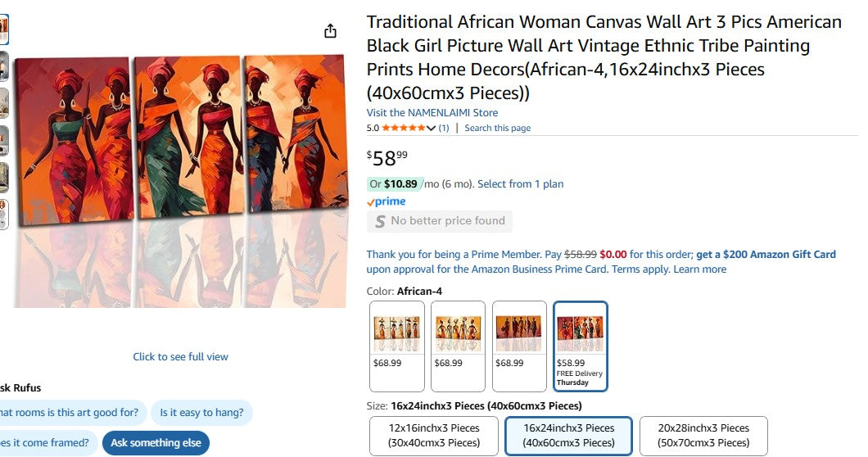868x457 pixels.
Task: Click the Prime logo badge
Action: click(x=386, y=201)
